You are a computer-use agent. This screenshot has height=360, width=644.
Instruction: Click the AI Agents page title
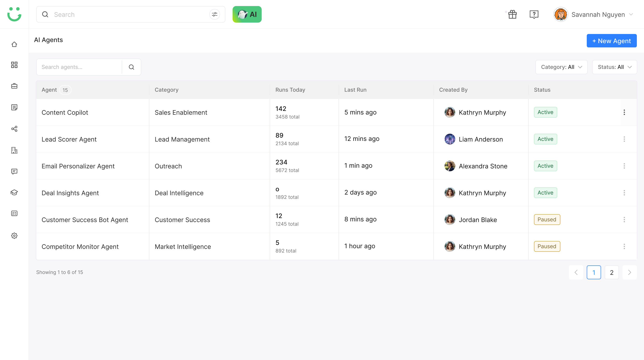[49, 40]
